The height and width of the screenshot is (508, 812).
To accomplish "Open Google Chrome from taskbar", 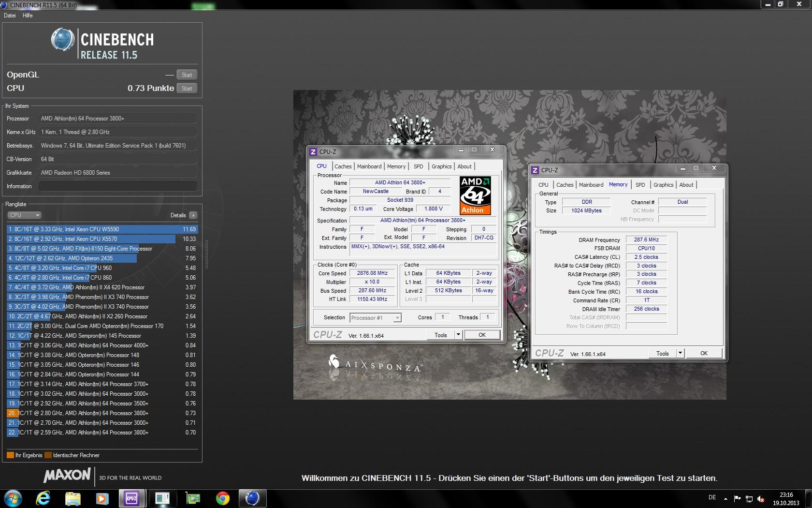I will coord(222,498).
